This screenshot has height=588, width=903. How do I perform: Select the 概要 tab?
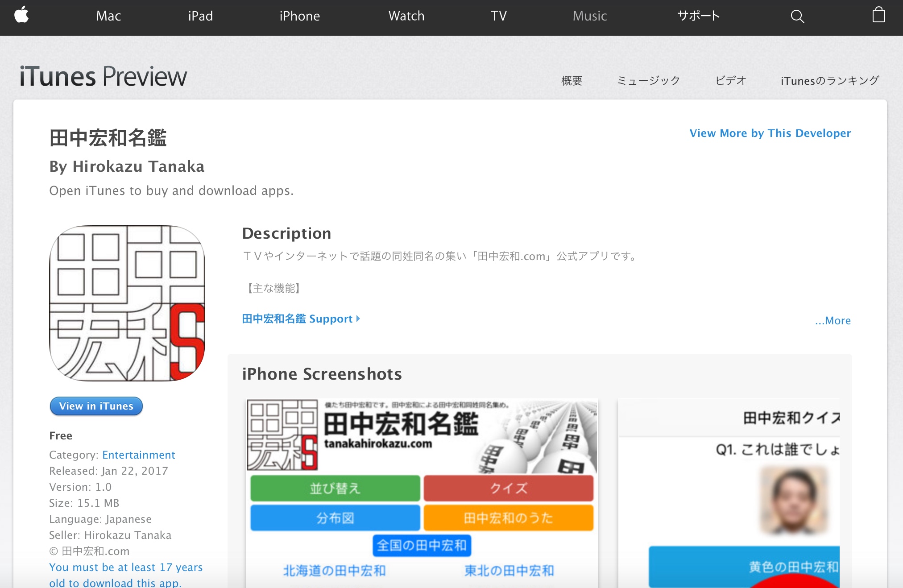click(x=572, y=81)
